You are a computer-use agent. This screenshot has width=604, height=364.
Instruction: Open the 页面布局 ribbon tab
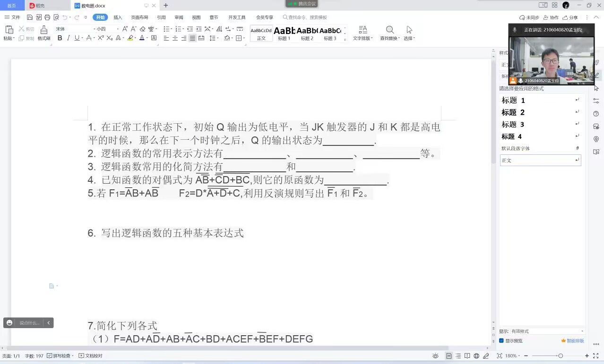click(139, 17)
